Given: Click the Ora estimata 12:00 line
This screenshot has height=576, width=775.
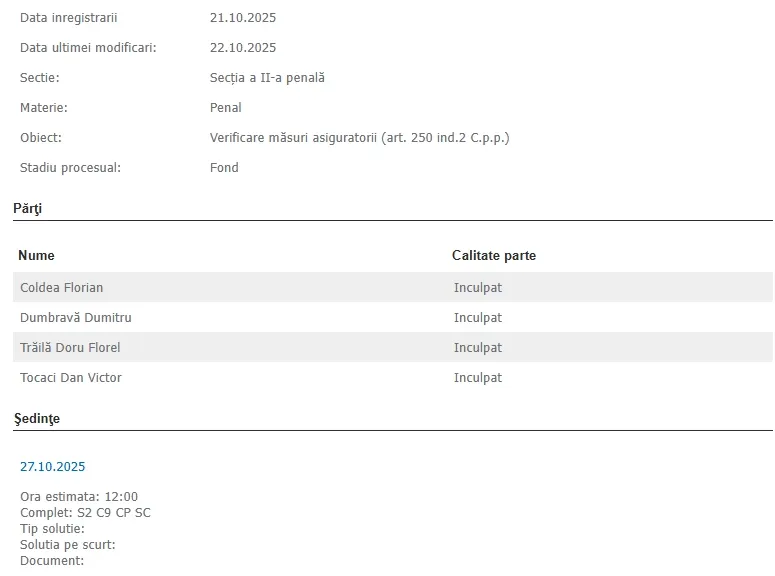Looking at the screenshot, I should 79,497.
